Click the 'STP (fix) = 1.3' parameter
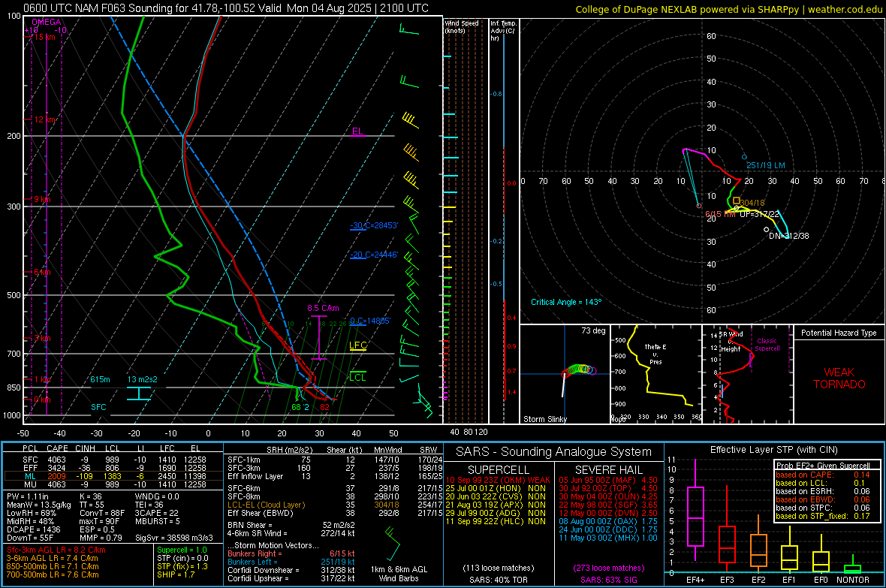 pyautogui.click(x=182, y=566)
